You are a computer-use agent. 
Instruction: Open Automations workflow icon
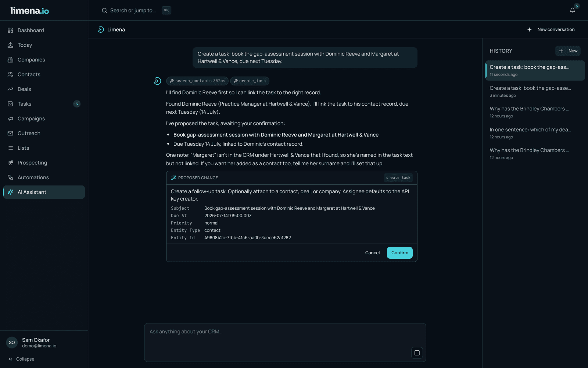point(10,177)
